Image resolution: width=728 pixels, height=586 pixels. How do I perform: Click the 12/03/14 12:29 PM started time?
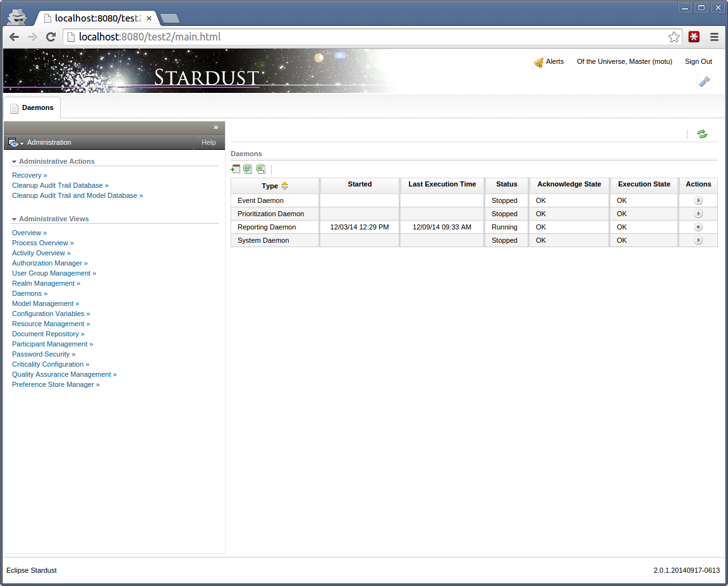coord(360,228)
